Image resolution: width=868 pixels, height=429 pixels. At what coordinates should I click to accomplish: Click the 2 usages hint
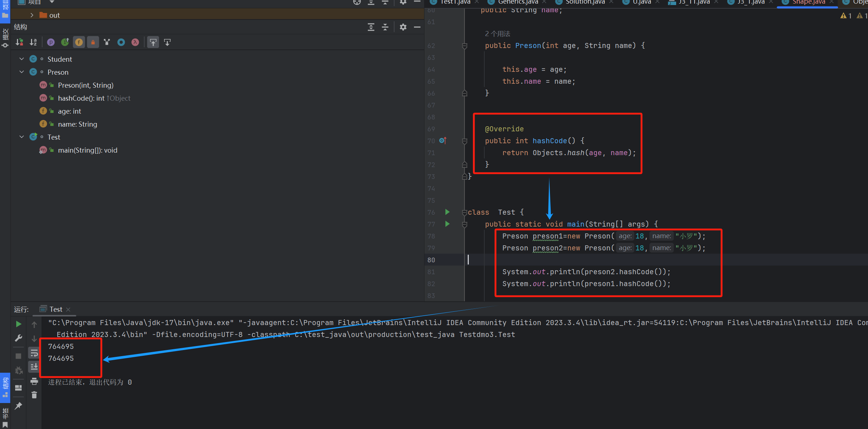[x=497, y=34]
